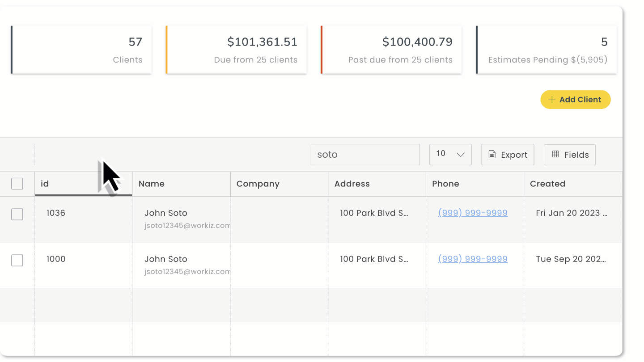Check the box for client 1036
The image size is (644, 362).
click(17, 215)
